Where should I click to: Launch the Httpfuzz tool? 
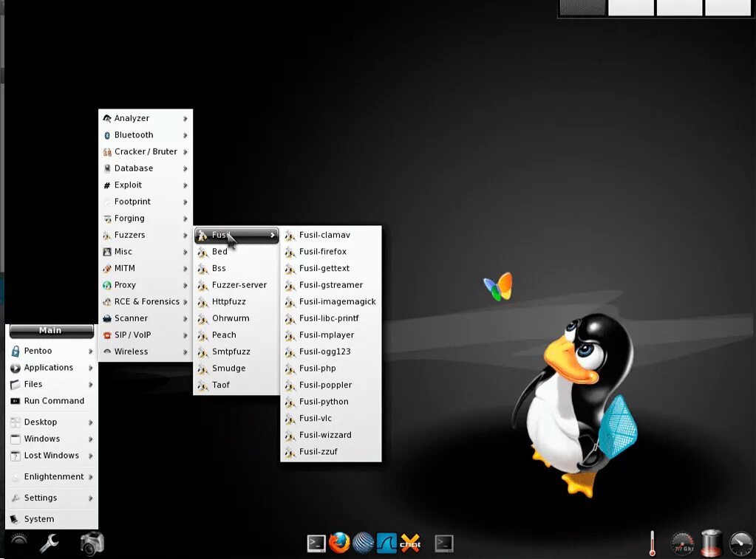tap(236, 302)
